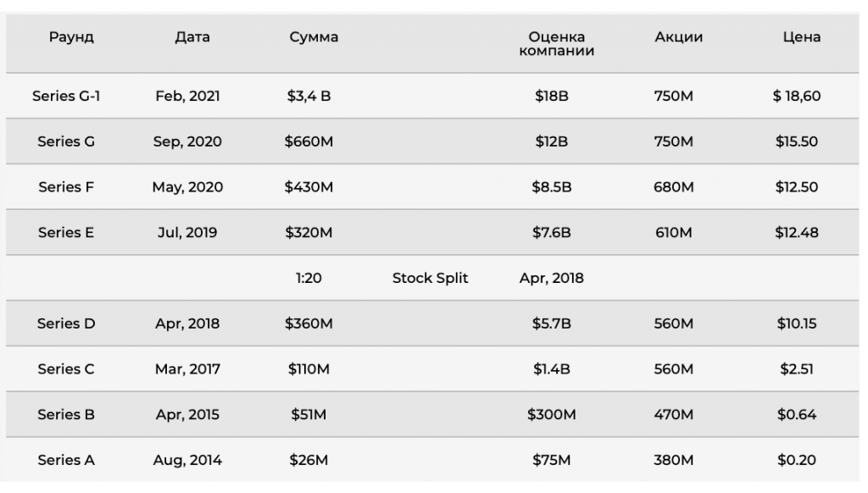Click the $110M amount for Series C

point(309,369)
